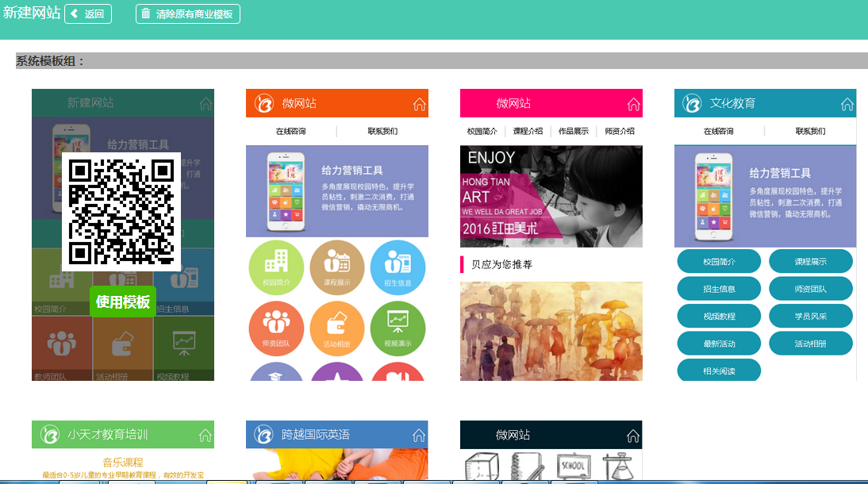Click home icon in 新建网站 template header

[x=205, y=104]
